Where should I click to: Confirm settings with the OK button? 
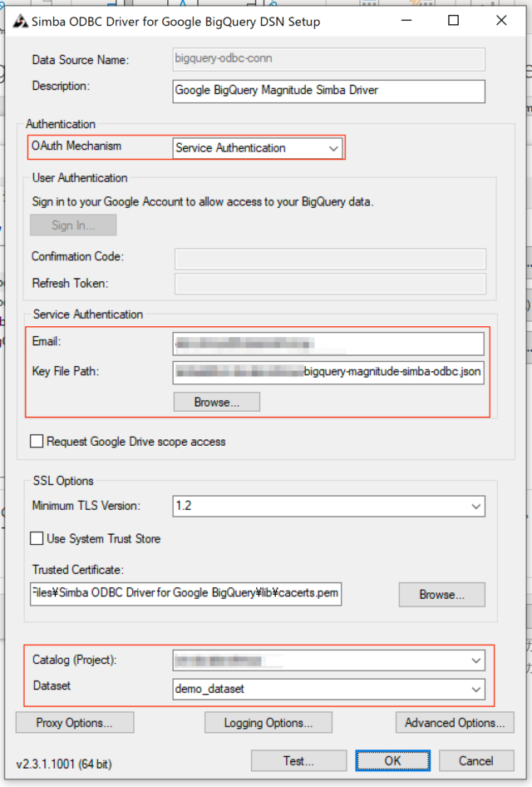click(x=392, y=760)
